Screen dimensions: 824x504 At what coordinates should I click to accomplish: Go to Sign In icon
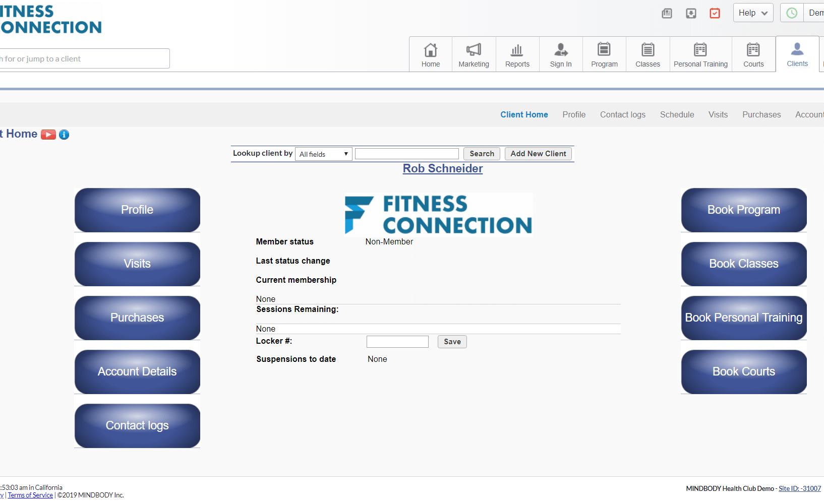561,50
